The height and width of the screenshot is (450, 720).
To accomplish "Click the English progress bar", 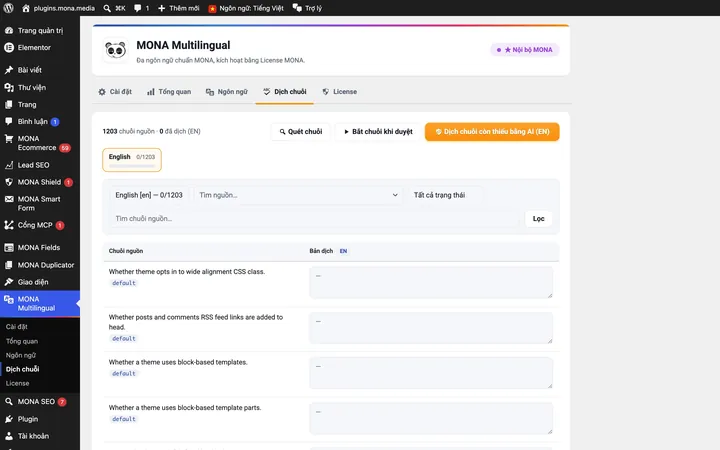I will [132, 165].
